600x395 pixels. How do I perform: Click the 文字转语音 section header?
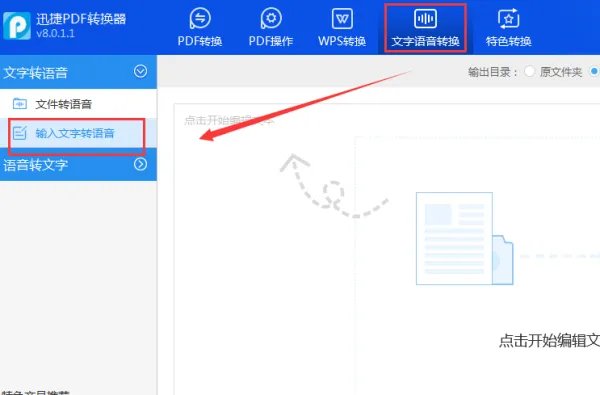coord(78,72)
